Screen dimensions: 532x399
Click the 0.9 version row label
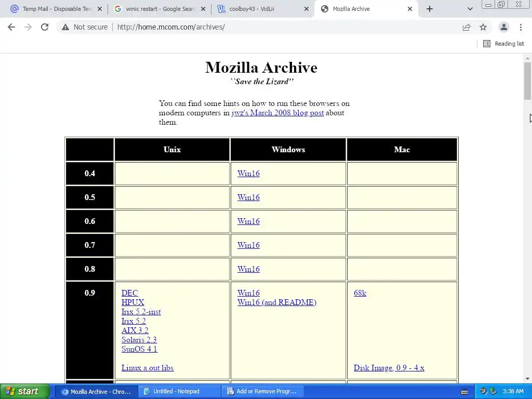click(x=89, y=293)
